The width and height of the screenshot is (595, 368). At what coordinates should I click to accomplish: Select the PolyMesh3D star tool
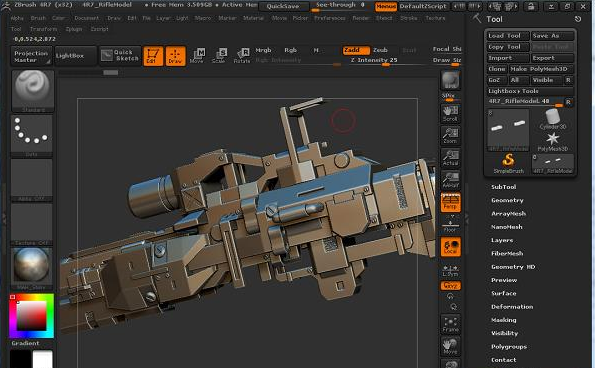tap(553, 142)
